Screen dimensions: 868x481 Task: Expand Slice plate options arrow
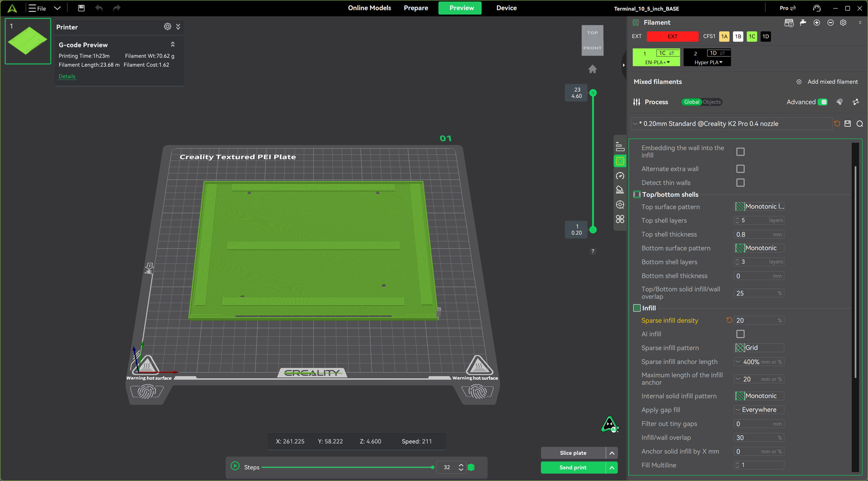(612, 453)
